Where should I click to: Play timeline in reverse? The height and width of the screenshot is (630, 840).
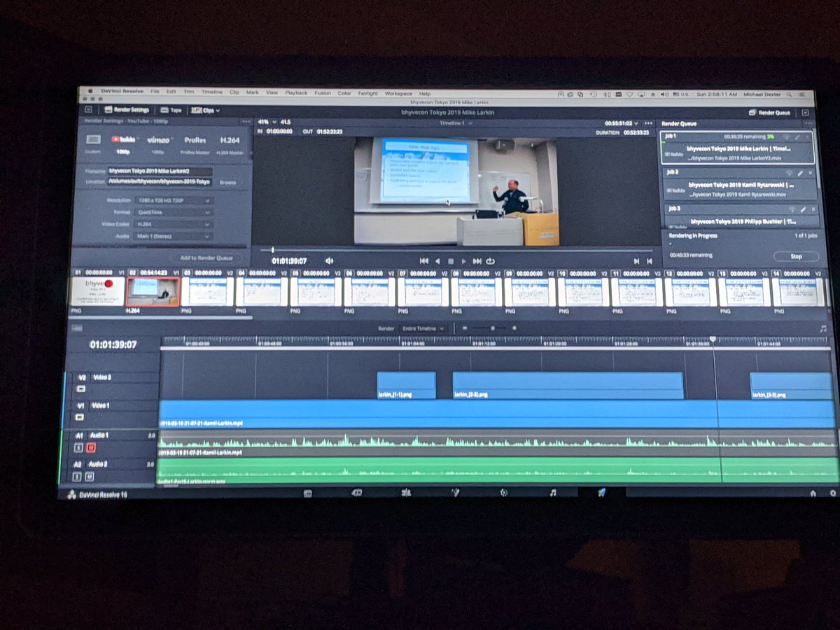click(x=438, y=261)
